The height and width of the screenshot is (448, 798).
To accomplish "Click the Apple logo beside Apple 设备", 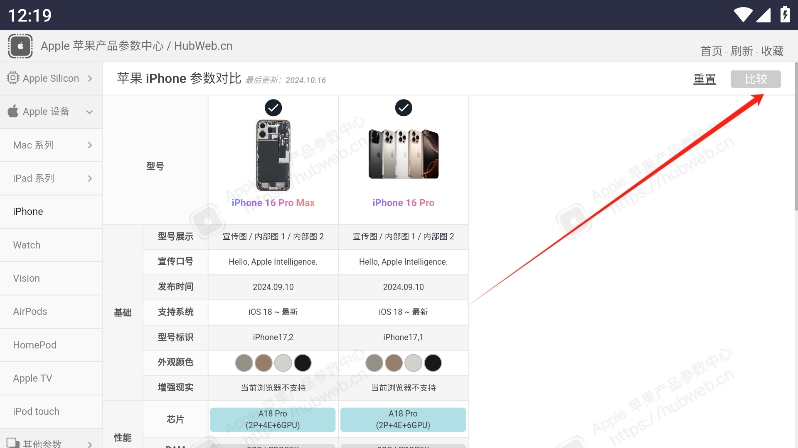I will pyautogui.click(x=13, y=111).
